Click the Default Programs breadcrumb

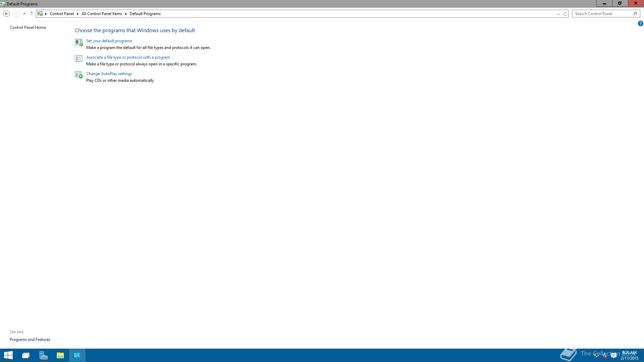coord(145,14)
